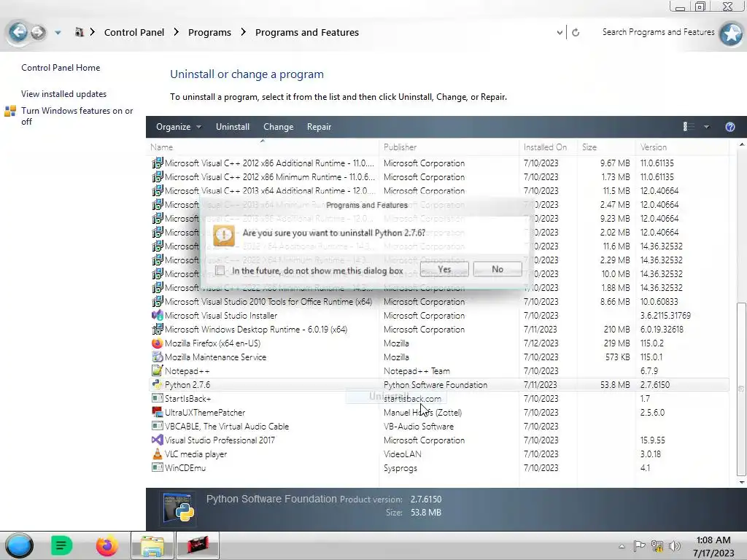This screenshot has width=747, height=560.
Task: Open the address bar history dropdown
Action: click(x=560, y=32)
